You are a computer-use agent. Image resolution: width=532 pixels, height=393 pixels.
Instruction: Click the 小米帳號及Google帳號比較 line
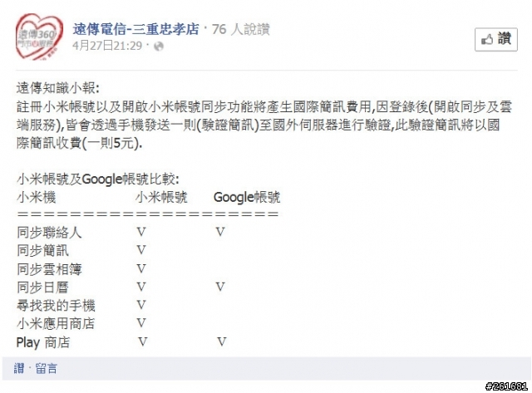98,179
